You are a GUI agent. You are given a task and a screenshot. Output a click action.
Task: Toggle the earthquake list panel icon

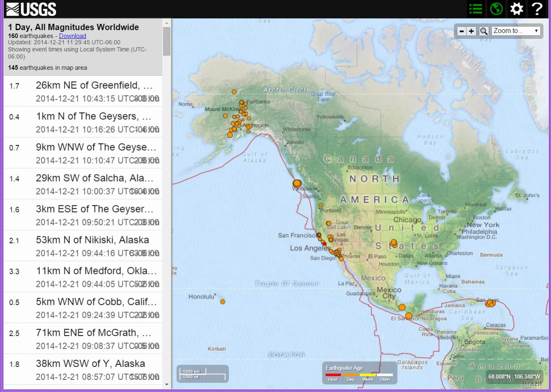(x=476, y=9)
